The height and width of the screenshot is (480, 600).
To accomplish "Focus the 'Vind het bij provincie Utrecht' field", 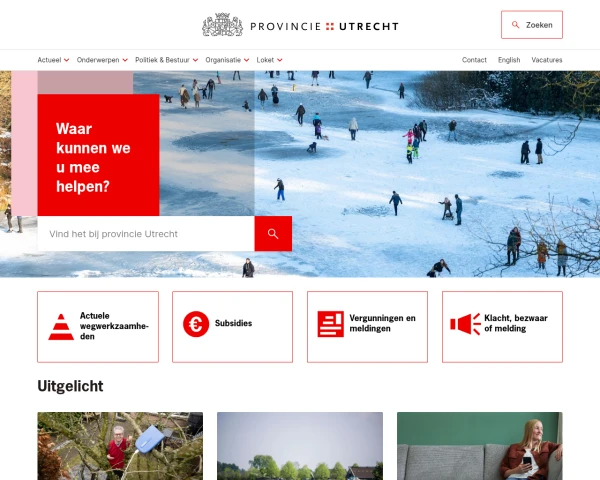I will (x=146, y=233).
